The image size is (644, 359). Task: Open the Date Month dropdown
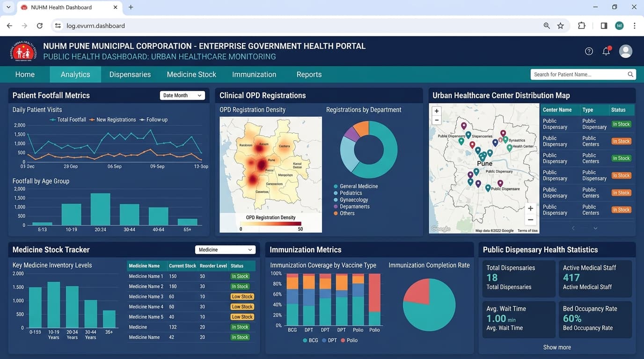[183, 95]
